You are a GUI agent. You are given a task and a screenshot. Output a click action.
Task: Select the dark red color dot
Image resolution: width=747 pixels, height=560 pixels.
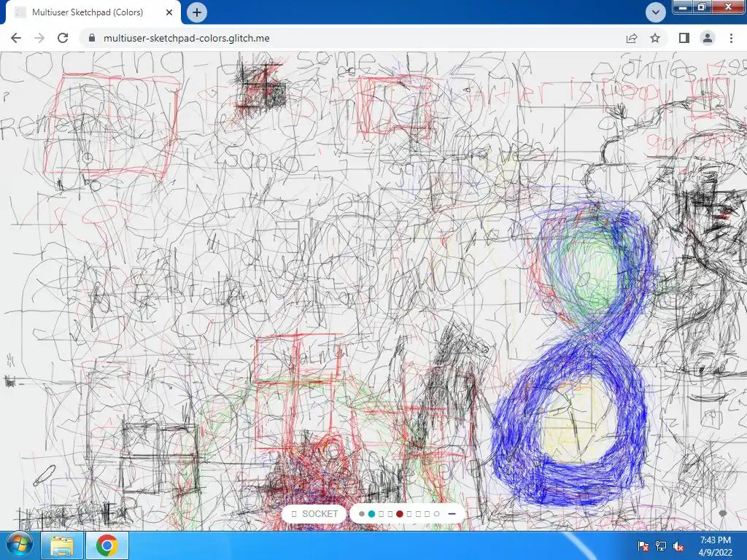(400, 514)
